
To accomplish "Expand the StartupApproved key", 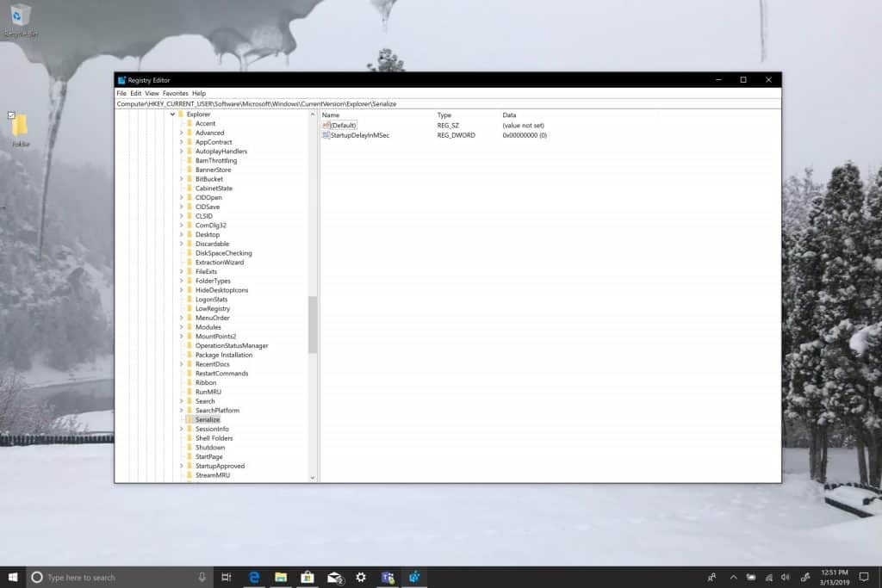I will pos(181,466).
